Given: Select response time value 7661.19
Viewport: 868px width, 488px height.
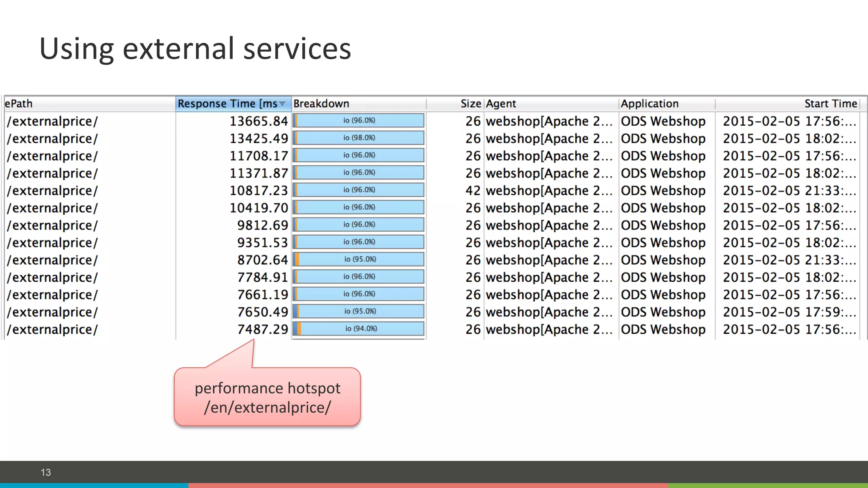Looking at the screenshot, I should coord(262,295).
